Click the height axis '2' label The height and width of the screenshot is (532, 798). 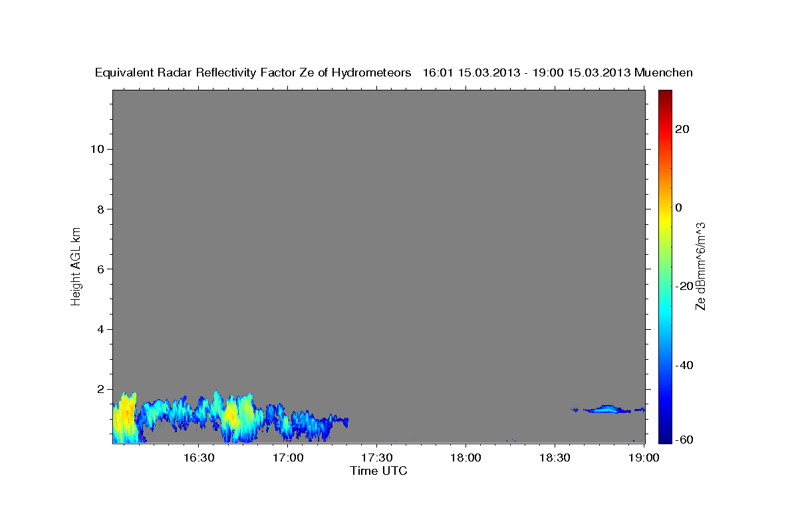click(x=102, y=389)
